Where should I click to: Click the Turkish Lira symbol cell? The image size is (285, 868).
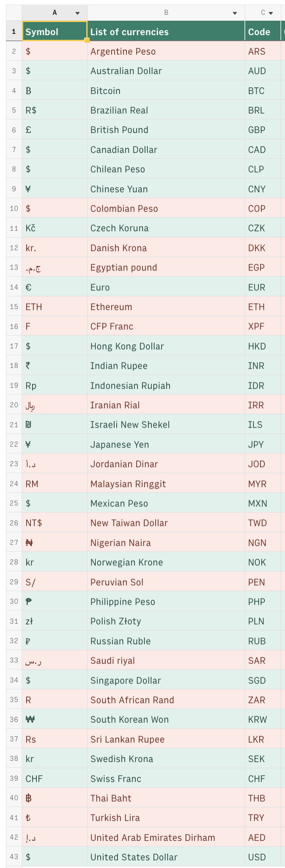[55, 818]
